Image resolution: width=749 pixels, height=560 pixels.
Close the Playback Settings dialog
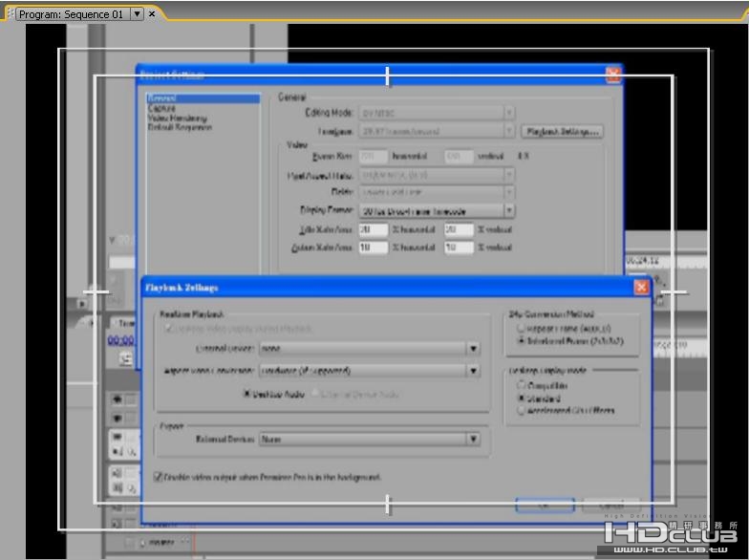[x=641, y=287]
